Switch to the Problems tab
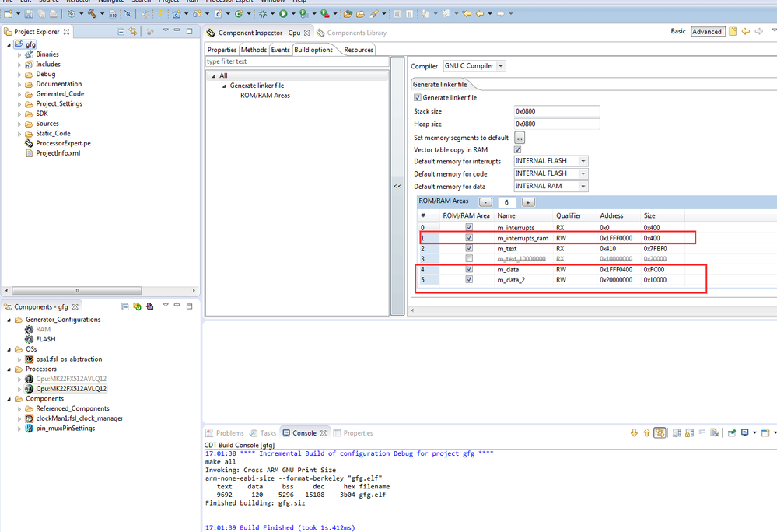The image size is (777, 532). tap(225, 433)
